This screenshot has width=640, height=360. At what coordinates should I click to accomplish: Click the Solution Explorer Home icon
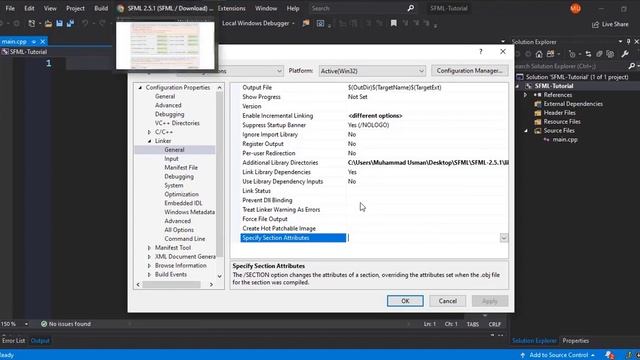[539, 54]
